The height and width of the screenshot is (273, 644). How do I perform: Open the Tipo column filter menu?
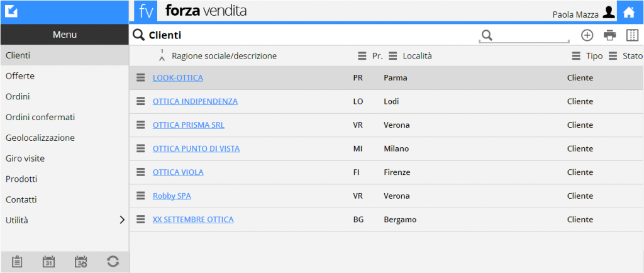(x=576, y=56)
